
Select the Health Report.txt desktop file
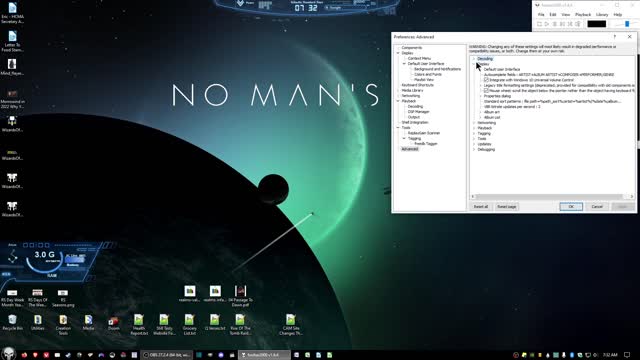point(139,325)
